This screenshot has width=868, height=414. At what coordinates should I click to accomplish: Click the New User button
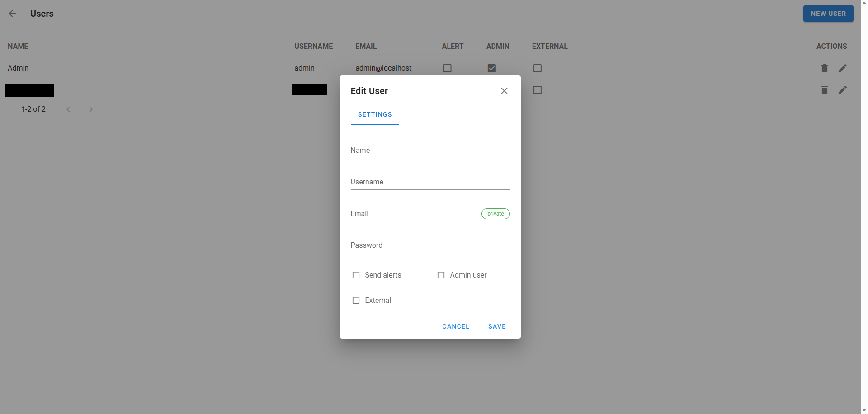coord(828,14)
